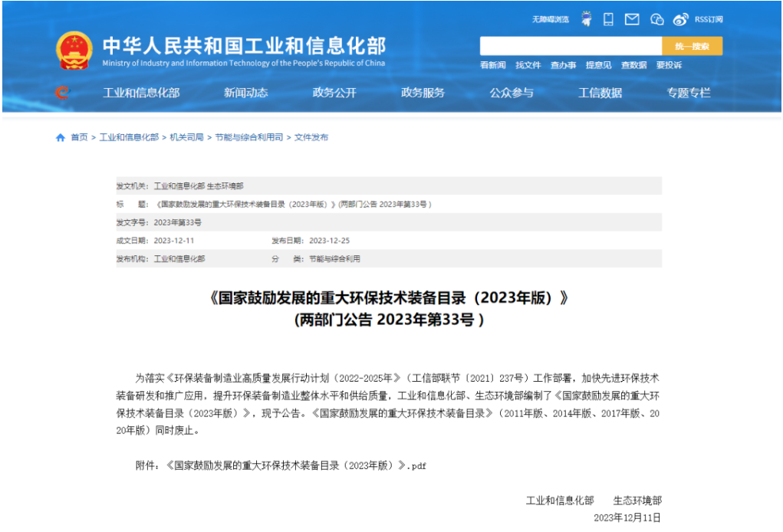The image size is (783, 532).
Task: Open 新闻动态 navigation menu
Action: tap(245, 93)
